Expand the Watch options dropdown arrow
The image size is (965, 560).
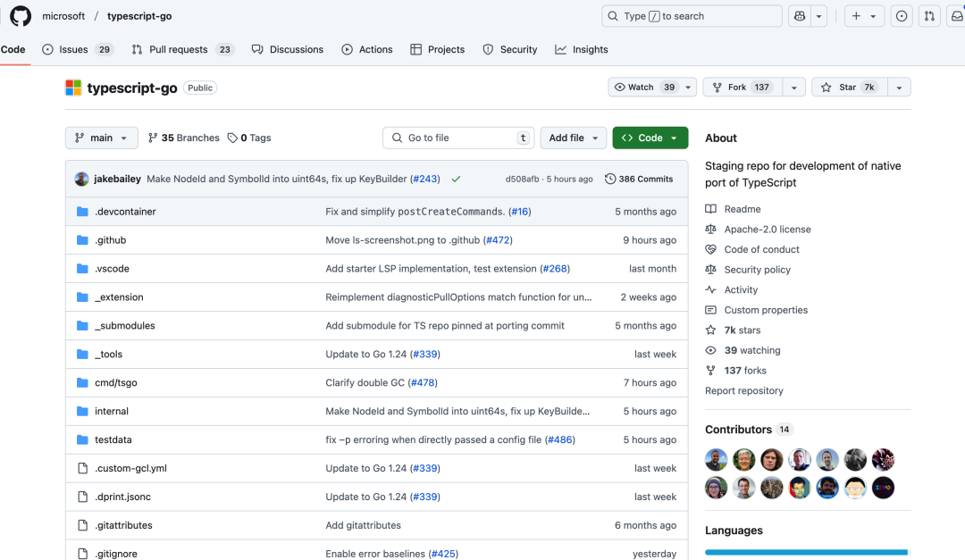click(x=688, y=88)
